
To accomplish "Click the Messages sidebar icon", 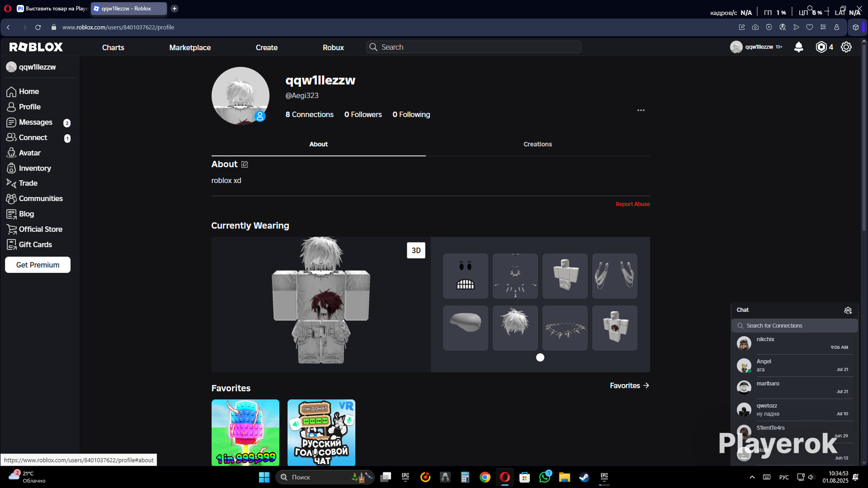I will 11,122.
